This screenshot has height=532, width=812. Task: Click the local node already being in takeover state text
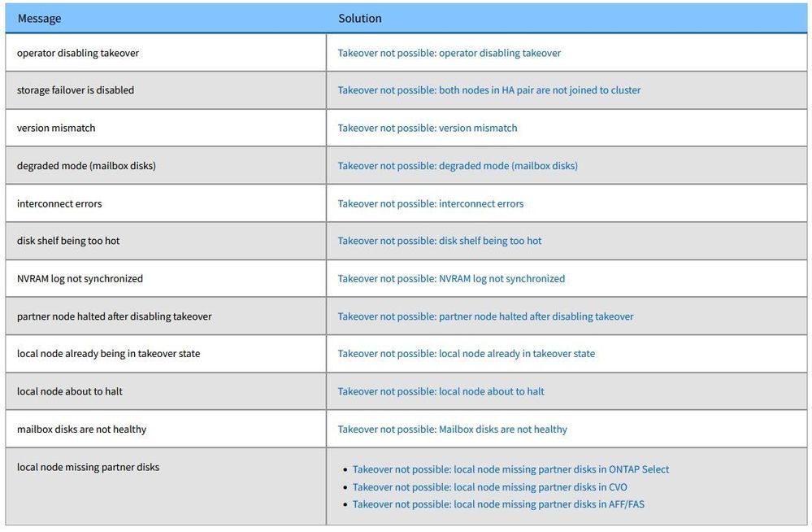(x=108, y=354)
